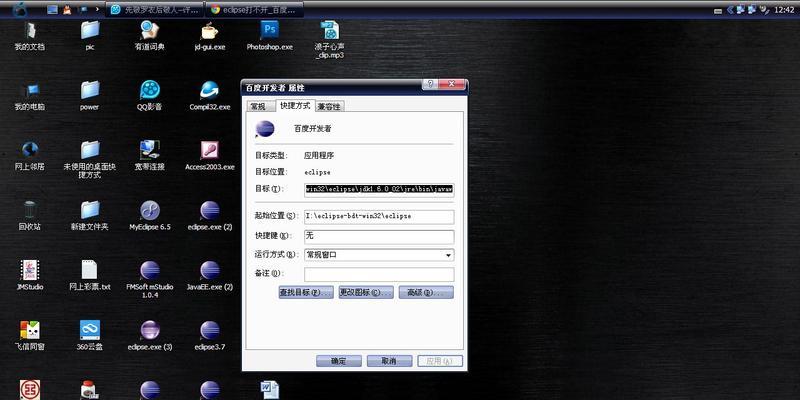Image resolution: width=800 pixels, height=400 pixels.
Task: Switch to eclipse打不开 Chrome taskbar window
Action: coord(255,10)
